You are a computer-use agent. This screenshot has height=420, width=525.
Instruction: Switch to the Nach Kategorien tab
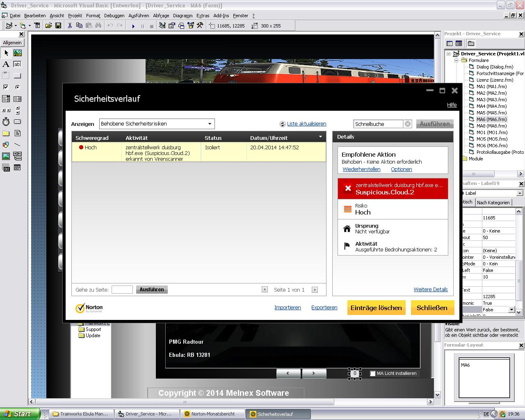[493, 203]
